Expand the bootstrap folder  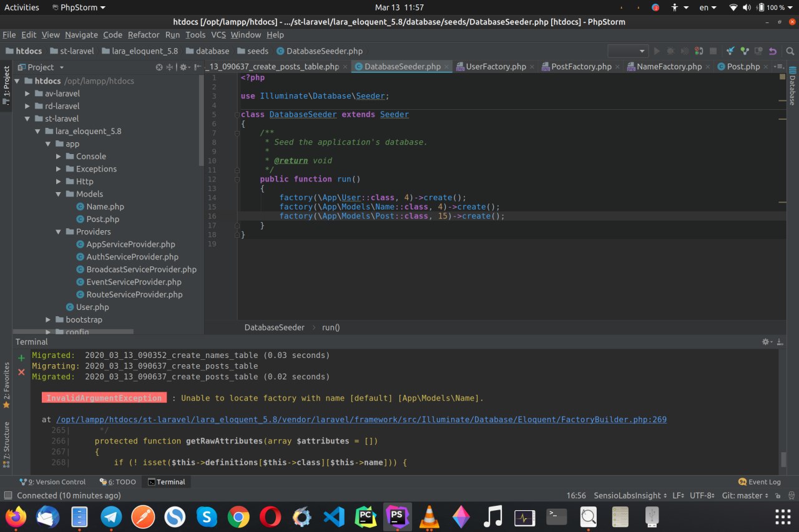[x=48, y=319]
